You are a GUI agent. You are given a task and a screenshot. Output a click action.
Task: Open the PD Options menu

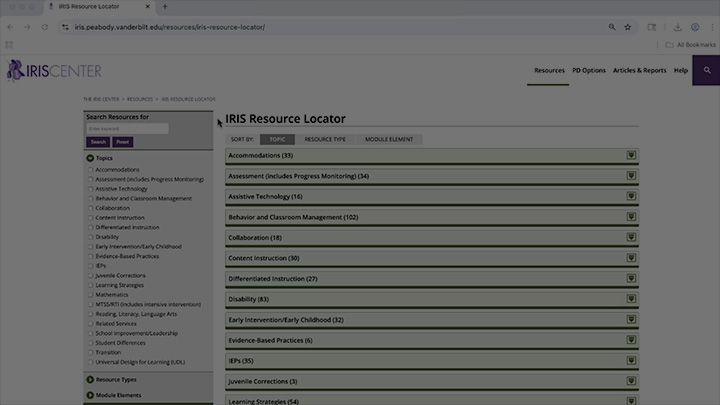pyautogui.click(x=588, y=71)
